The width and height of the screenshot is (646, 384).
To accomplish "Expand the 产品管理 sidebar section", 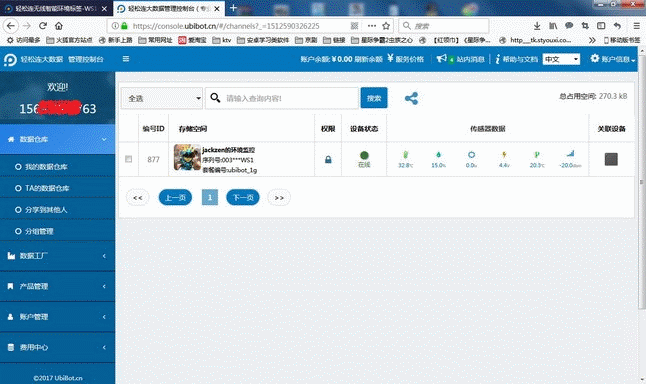I will pos(57,286).
